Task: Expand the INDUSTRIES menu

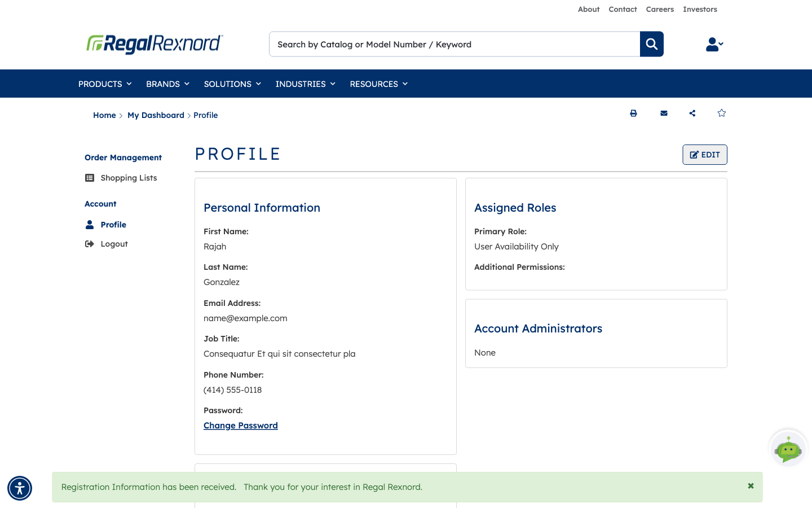Action: [x=306, y=84]
